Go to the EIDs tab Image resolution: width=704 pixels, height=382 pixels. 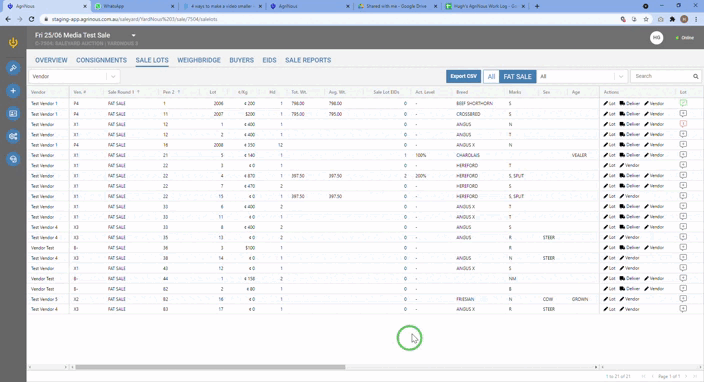pos(269,60)
